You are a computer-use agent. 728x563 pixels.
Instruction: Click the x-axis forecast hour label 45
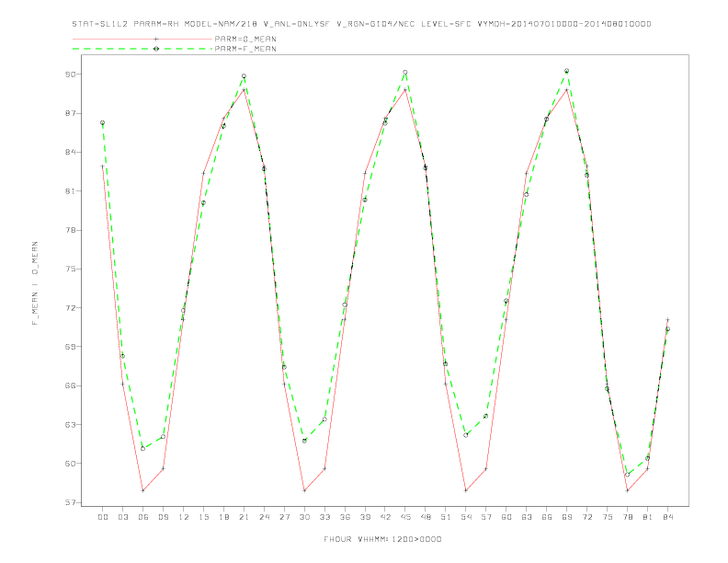(x=405, y=517)
